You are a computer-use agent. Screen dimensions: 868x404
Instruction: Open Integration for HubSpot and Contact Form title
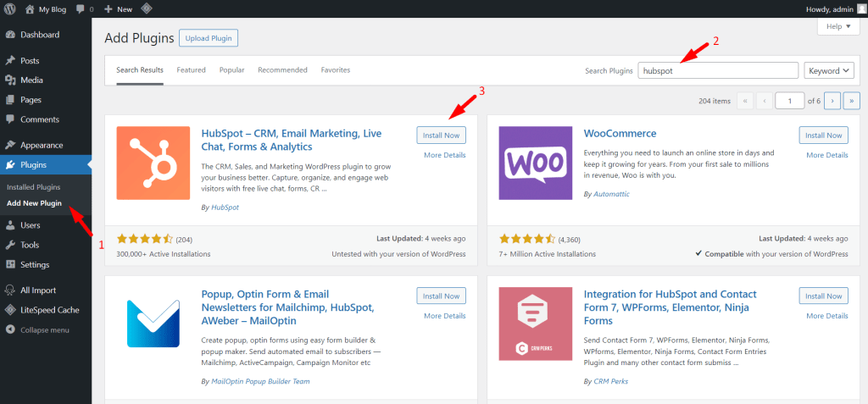pos(670,307)
